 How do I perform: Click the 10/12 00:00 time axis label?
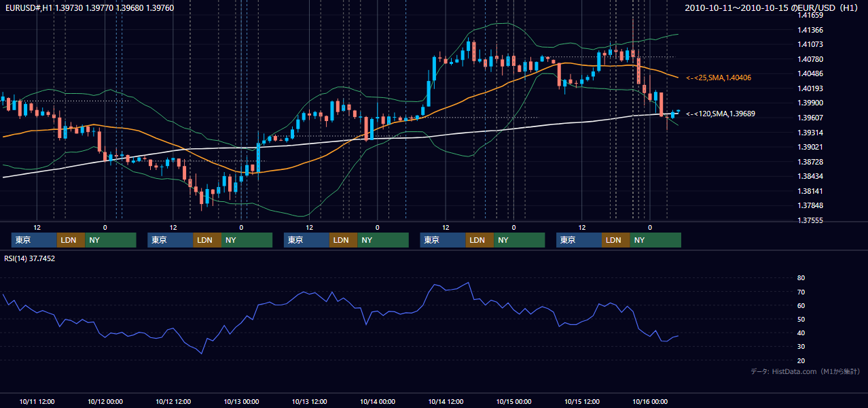click(x=105, y=401)
